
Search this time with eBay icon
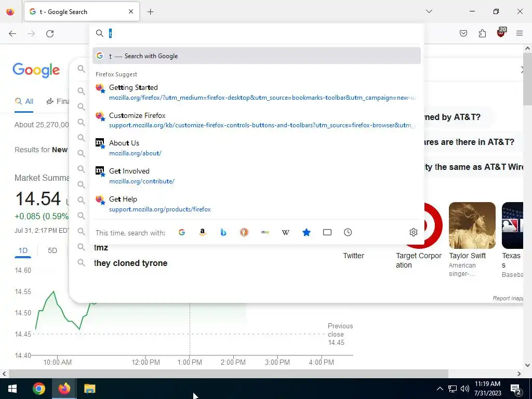[x=265, y=232]
